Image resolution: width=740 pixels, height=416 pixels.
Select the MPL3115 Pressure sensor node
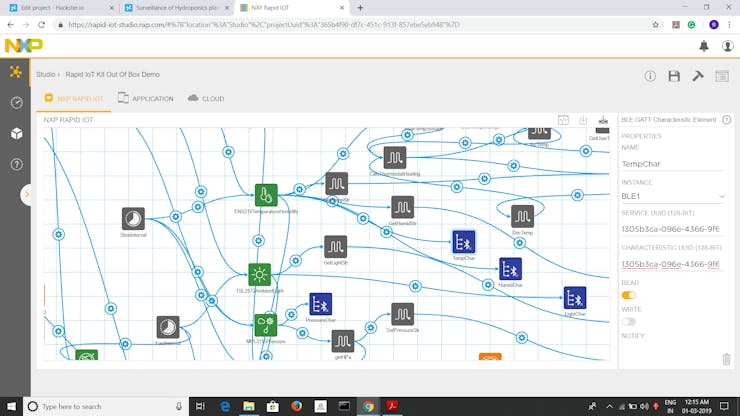[266, 325]
